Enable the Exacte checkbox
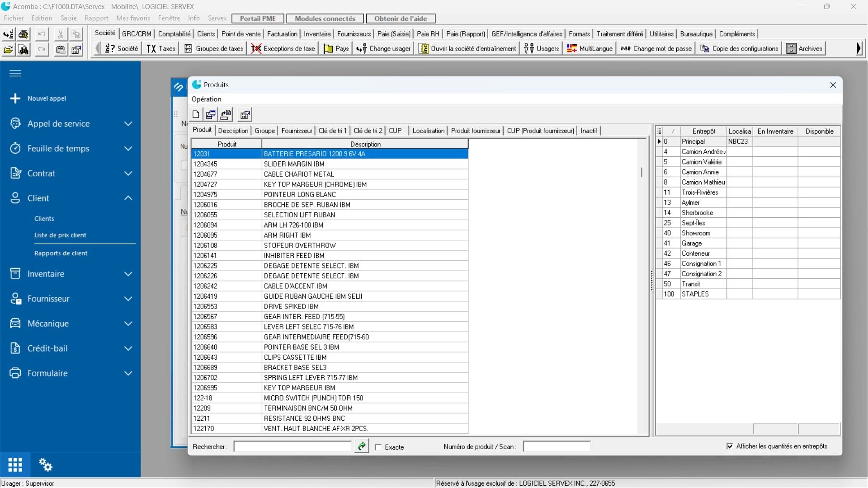The height and width of the screenshot is (488, 868). point(378,447)
